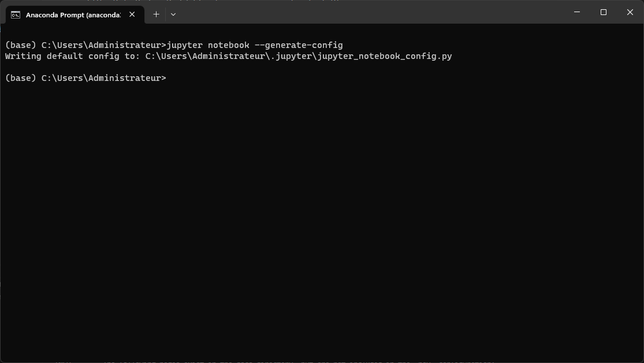644x363 pixels.
Task: Close the Anaconda Prompt tab
Action: tap(132, 14)
